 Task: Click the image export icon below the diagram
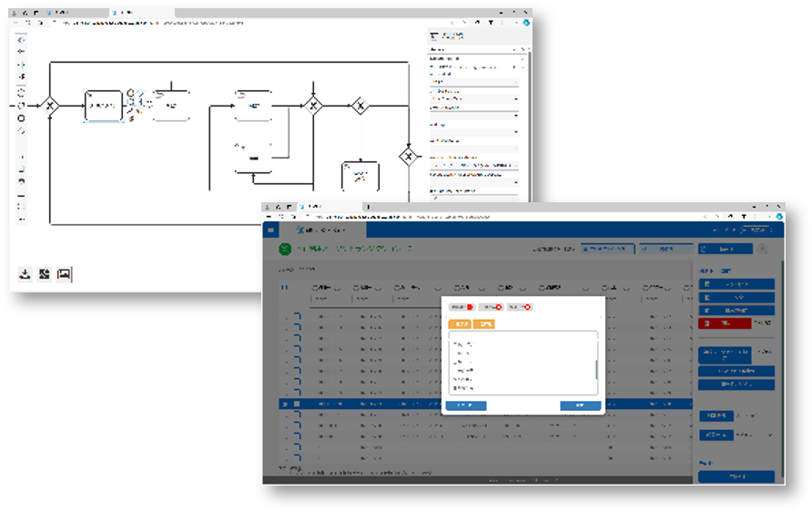coord(64,273)
